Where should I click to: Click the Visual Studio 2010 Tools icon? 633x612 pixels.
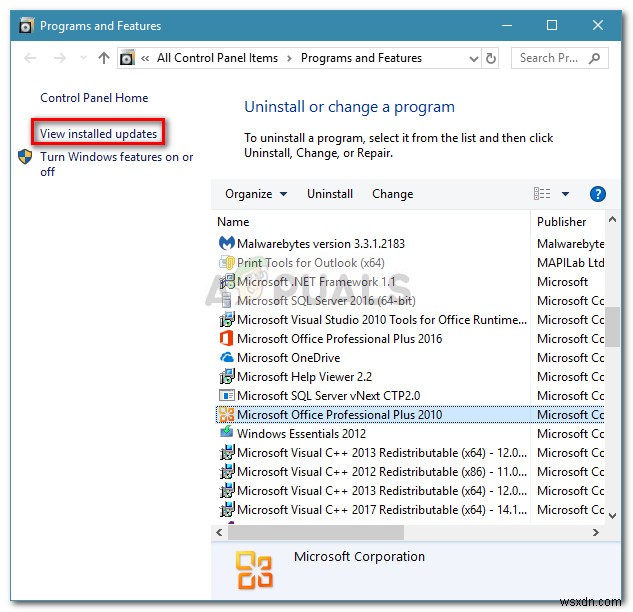click(x=226, y=319)
